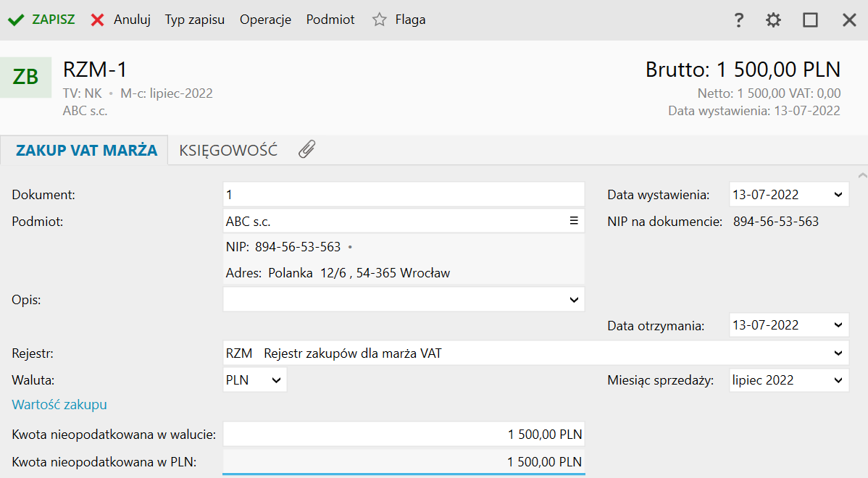Click the RZM-1 document title
The height and width of the screenshot is (478, 868).
[x=95, y=70]
